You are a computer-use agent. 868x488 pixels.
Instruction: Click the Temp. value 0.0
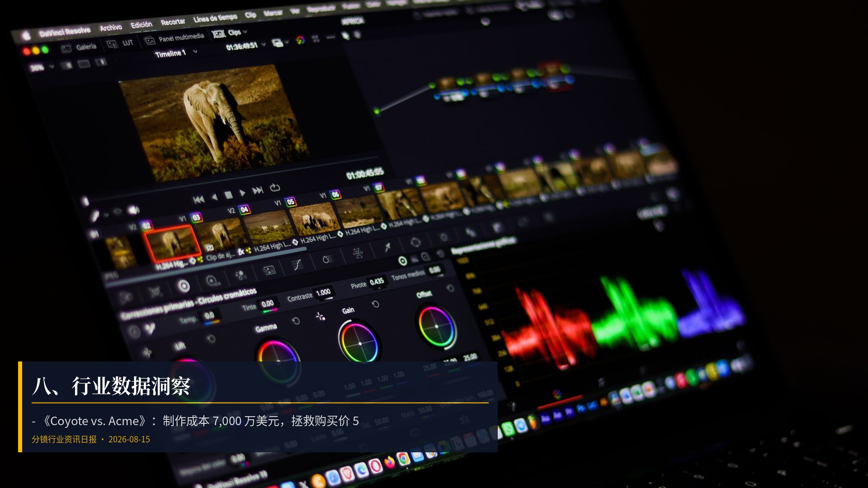(x=209, y=316)
